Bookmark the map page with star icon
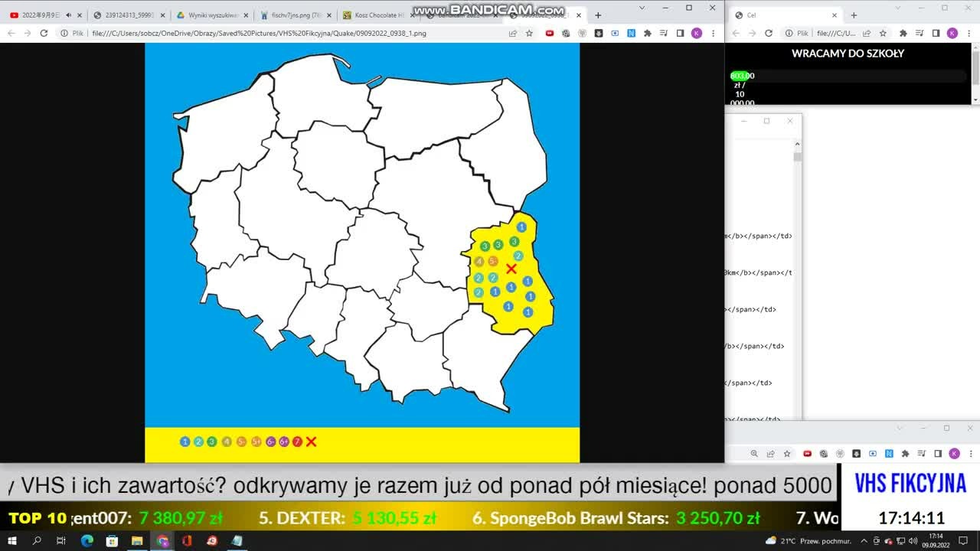980x551 pixels. [529, 33]
